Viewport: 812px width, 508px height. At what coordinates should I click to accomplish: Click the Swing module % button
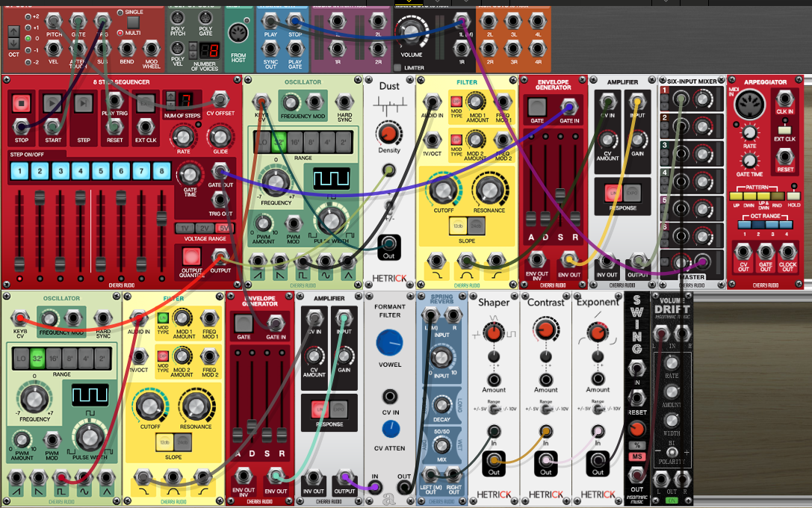click(637, 445)
